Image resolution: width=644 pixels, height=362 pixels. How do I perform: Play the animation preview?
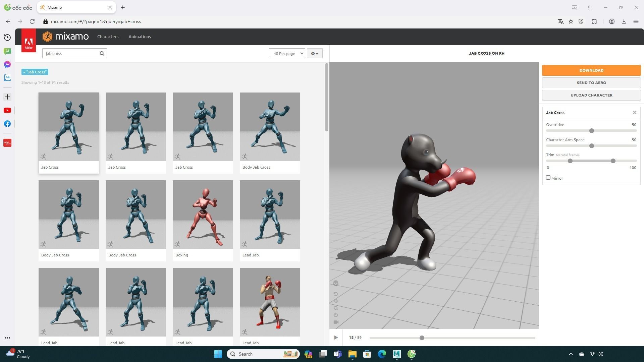click(x=336, y=338)
